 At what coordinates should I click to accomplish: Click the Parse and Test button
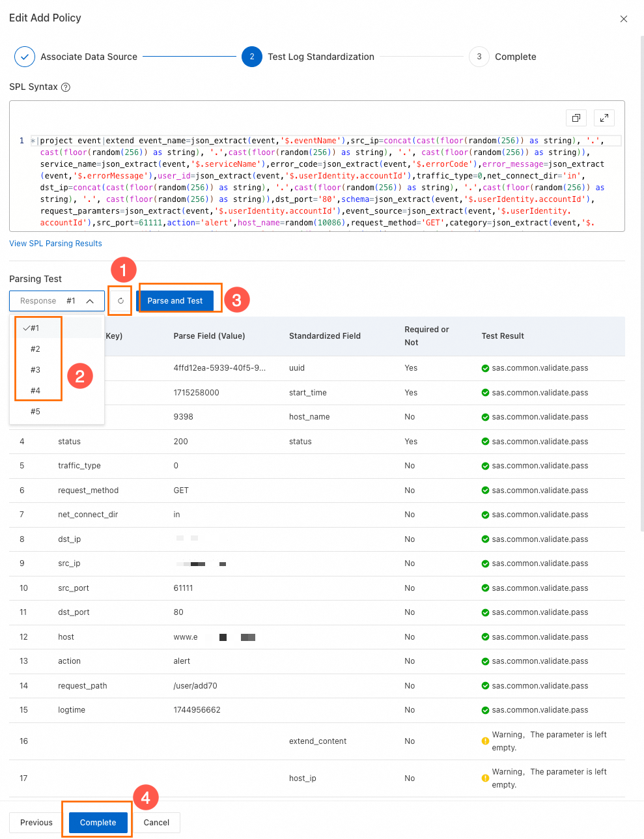[175, 301]
